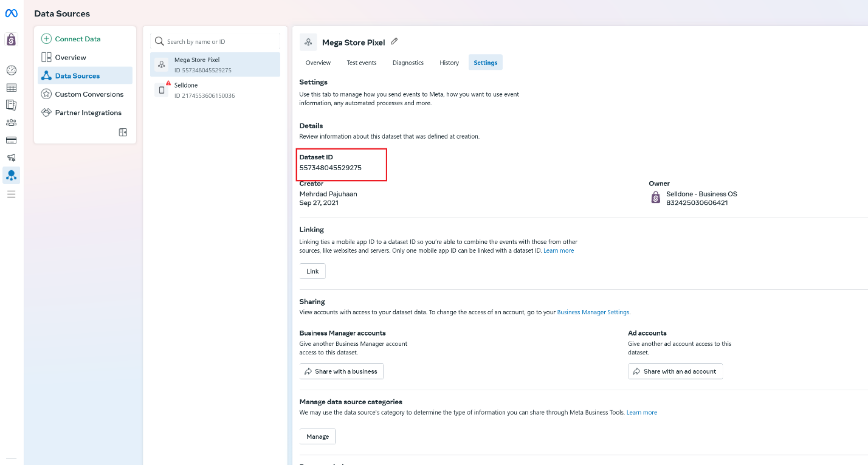The width and height of the screenshot is (868, 465).
Task: Click the pixel icon beside the page title
Action: (x=308, y=42)
